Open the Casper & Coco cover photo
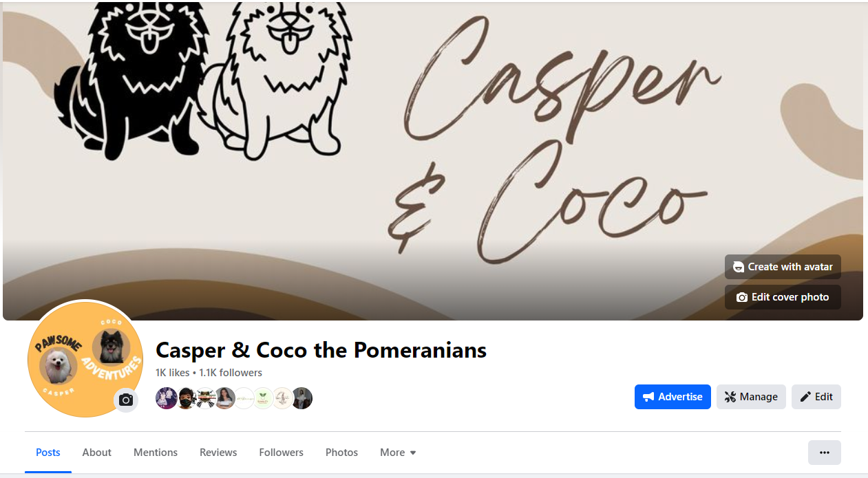 click(x=433, y=160)
